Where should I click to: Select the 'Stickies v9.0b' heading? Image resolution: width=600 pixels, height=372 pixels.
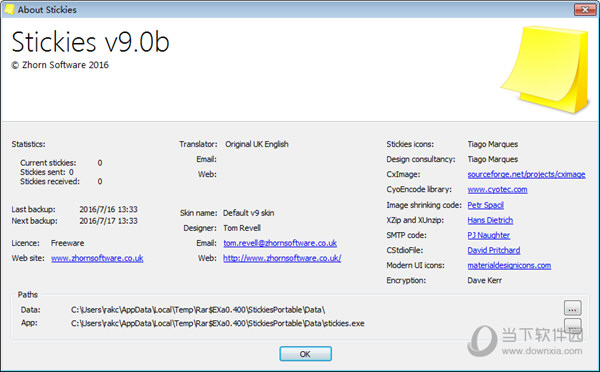click(90, 42)
